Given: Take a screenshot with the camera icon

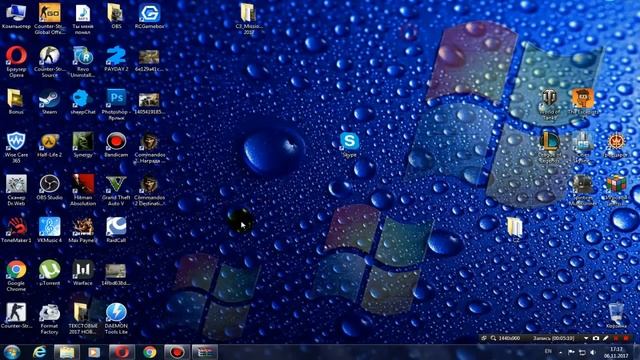Looking at the screenshot, I should [x=596, y=338].
